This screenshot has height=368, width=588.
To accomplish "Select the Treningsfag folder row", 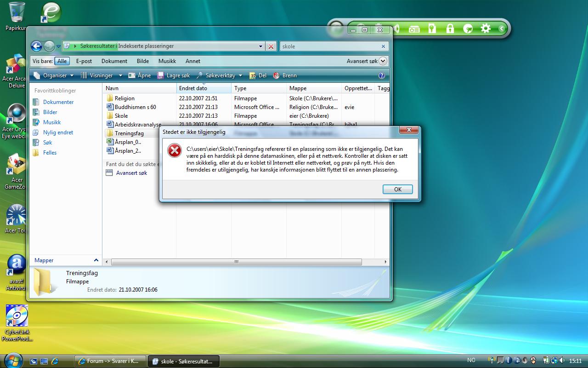I will coord(129,133).
